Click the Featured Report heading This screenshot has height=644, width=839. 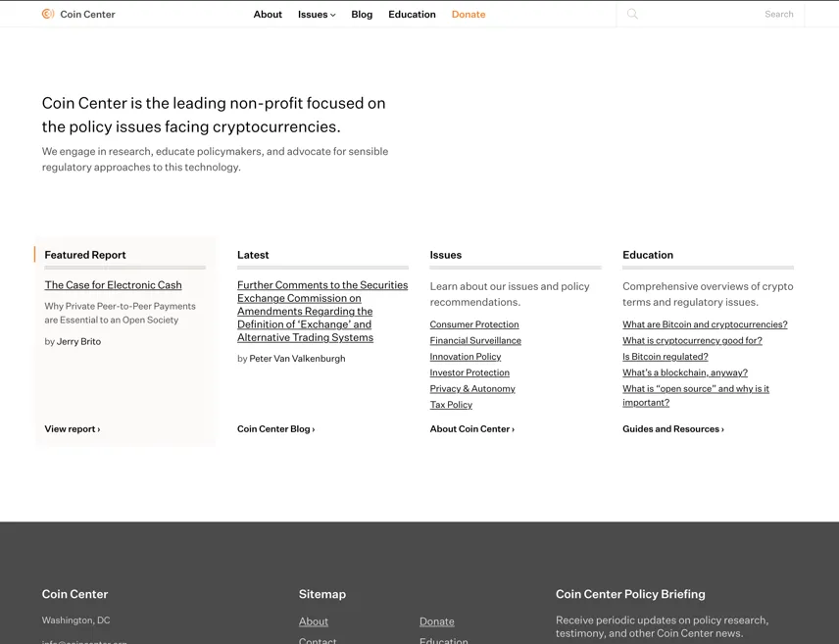(x=85, y=255)
